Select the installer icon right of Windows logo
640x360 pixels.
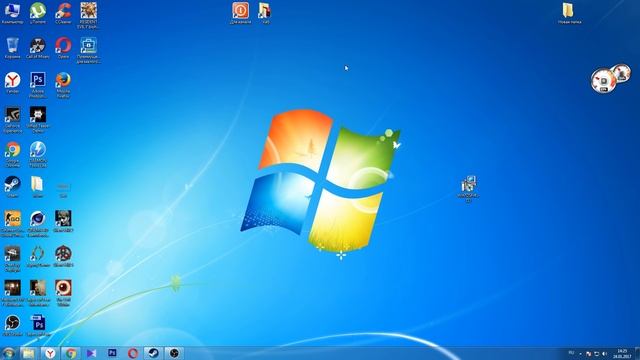pos(469,189)
